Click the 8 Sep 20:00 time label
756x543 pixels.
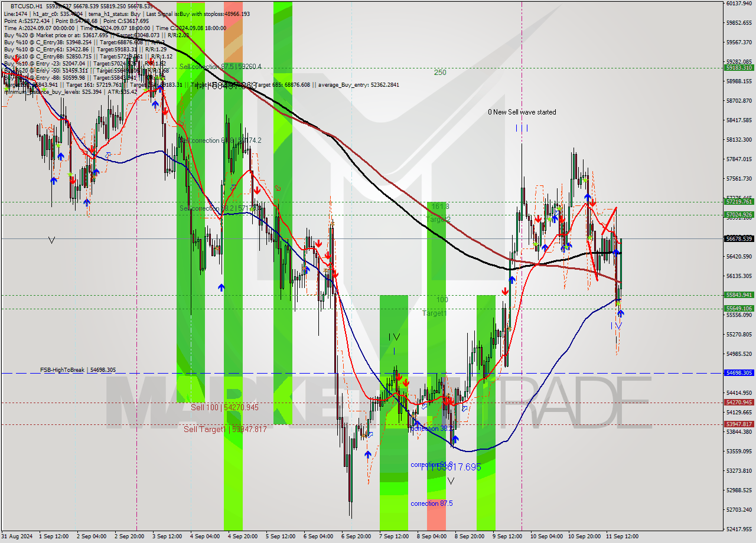[x=469, y=537]
